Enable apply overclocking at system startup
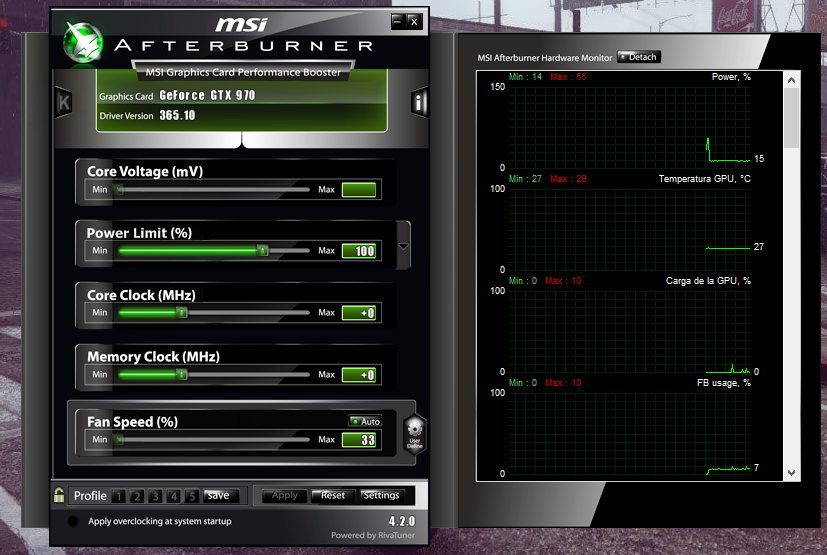 pyautogui.click(x=73, y=521)
